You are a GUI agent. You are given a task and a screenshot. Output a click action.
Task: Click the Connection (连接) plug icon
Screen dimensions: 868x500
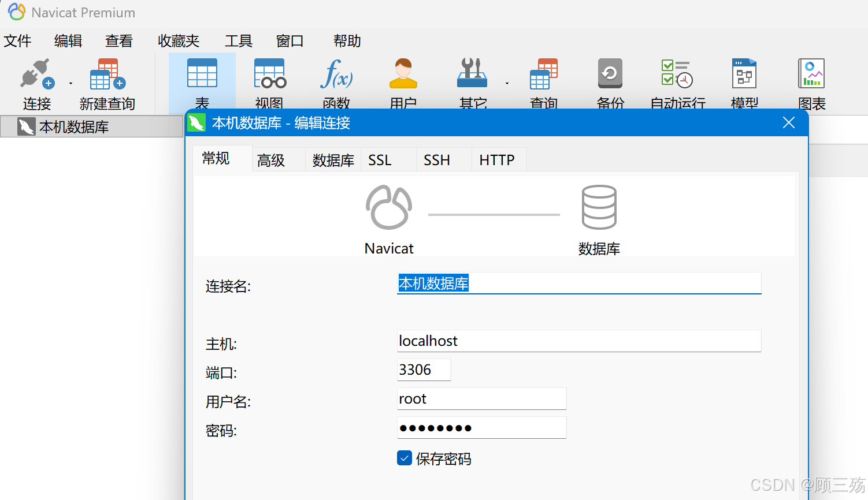37,74
